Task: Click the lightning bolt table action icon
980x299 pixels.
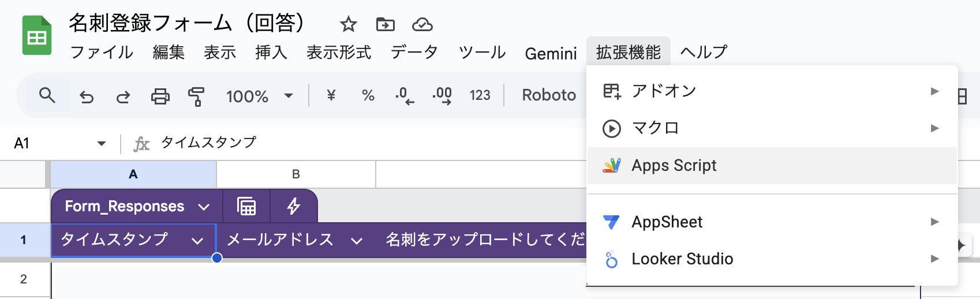Action: [293, 206]
